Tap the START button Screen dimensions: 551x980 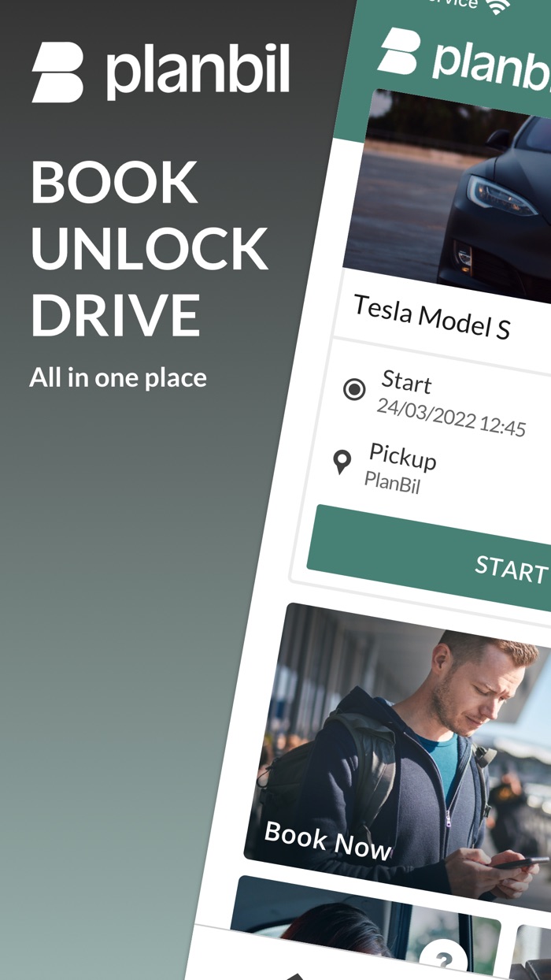point(429,556)
